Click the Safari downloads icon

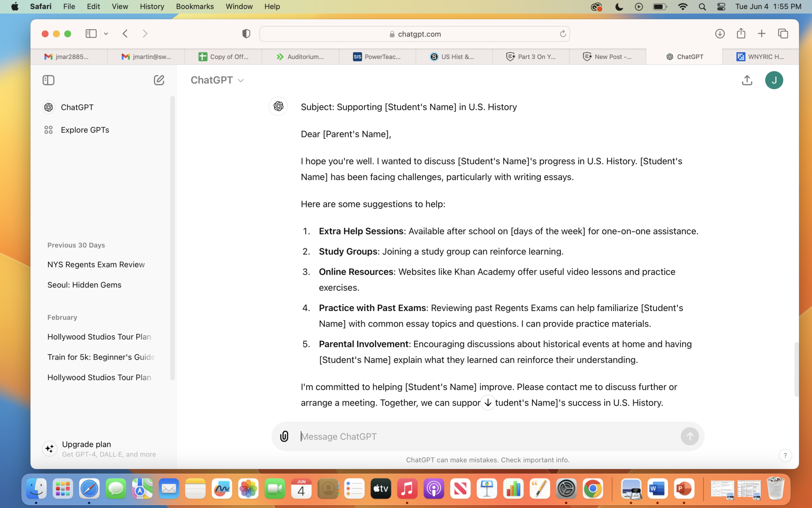[x=720, y=34]
